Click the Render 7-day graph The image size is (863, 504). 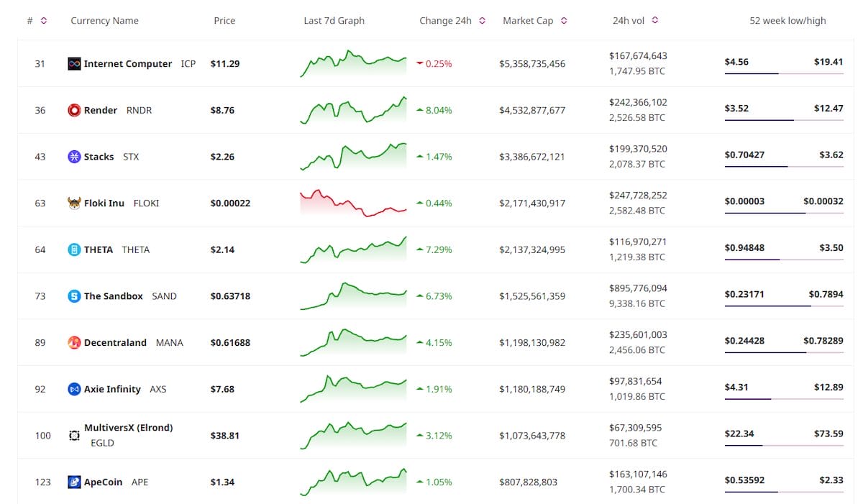[353, 110]
